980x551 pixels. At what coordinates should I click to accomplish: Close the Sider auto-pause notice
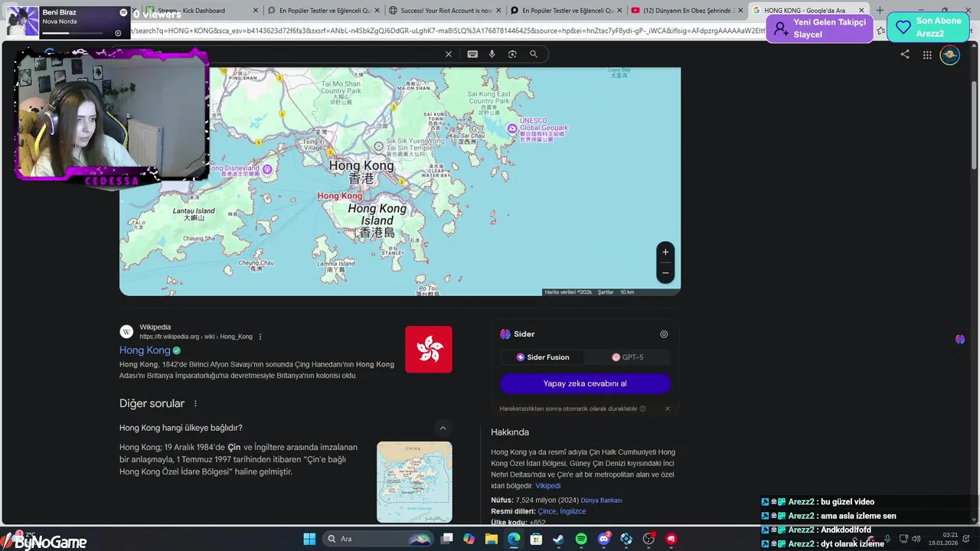pos(668,409)
